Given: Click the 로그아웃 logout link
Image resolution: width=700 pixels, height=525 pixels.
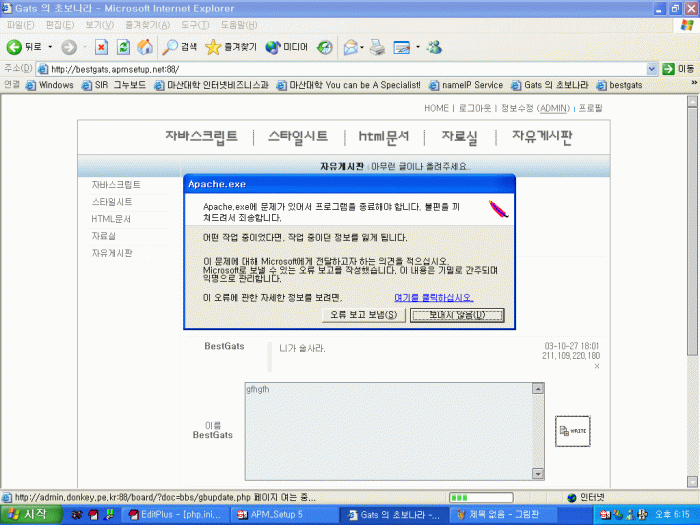Looking at the screenshot, I should point(475,108).
